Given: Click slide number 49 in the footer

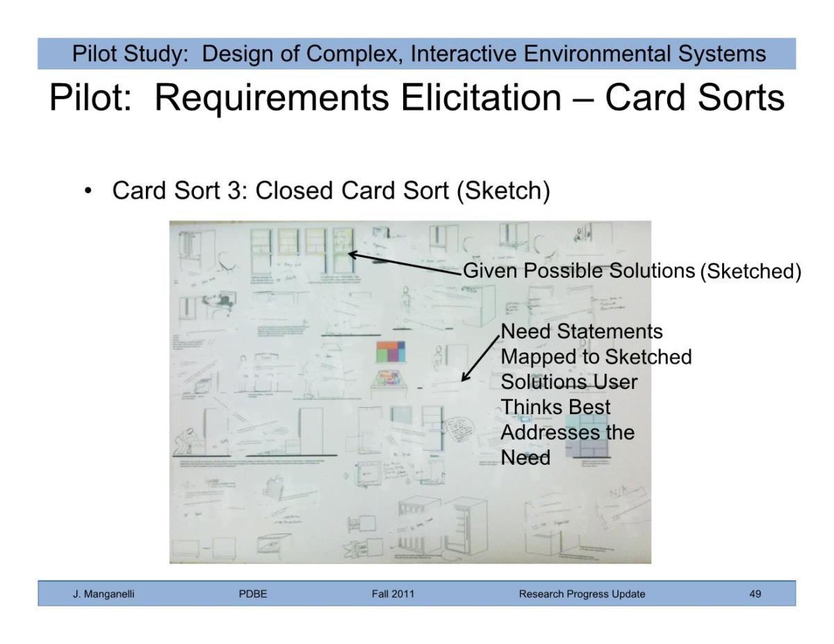Looking at the screenshot, I should point(755,594).
